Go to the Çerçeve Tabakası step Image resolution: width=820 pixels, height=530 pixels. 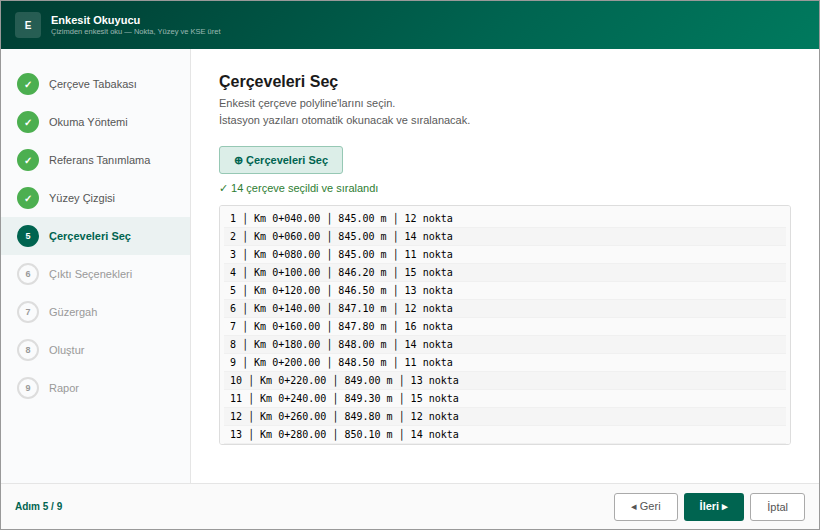pyautogui.click(x=96, y=84)
